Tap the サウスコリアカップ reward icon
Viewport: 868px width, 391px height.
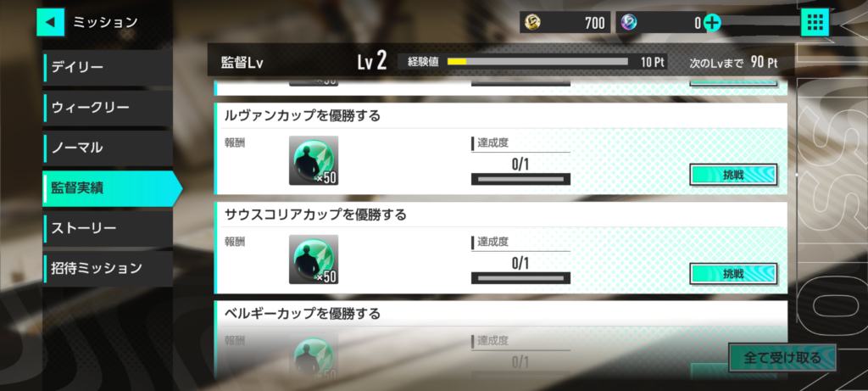[x=314, y=260]
